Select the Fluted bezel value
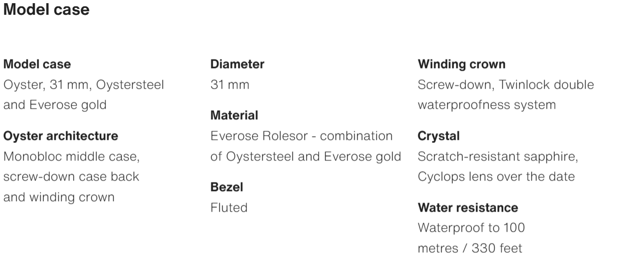This screenshot has height=256, width=644. (229, 207)
